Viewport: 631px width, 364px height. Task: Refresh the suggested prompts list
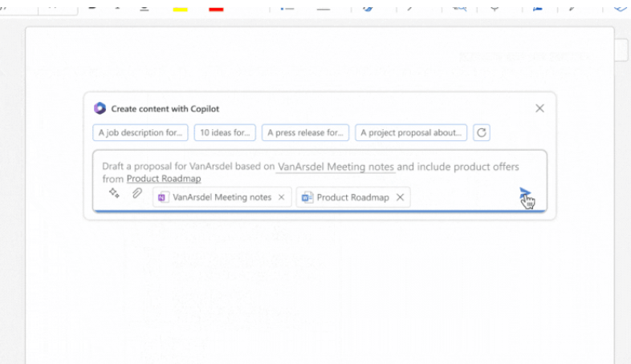coord(481,132)
